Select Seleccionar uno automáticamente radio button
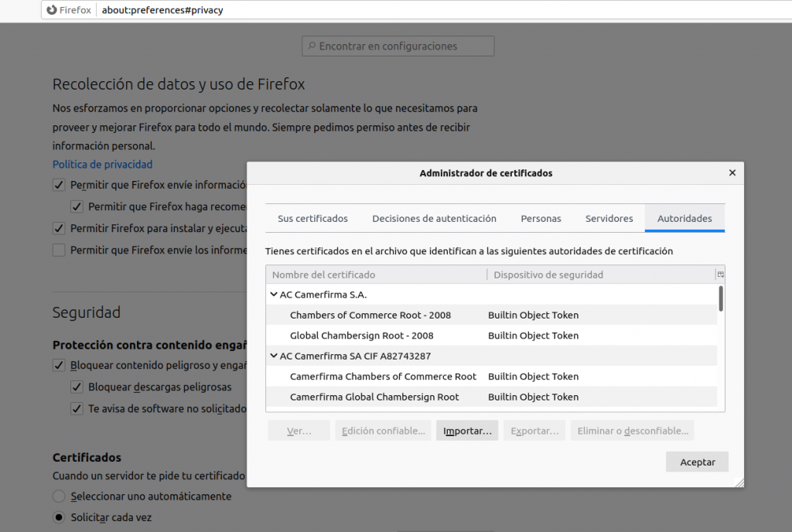 59,496
